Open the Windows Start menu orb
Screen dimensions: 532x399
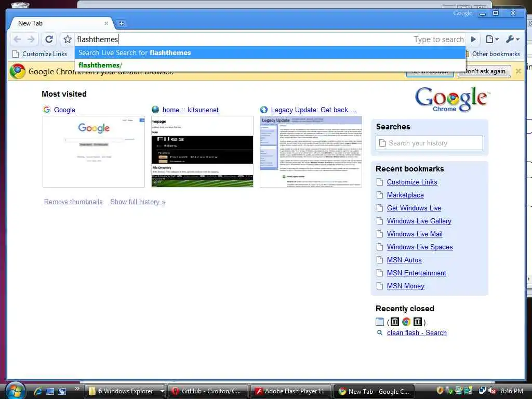coord(15,391)
